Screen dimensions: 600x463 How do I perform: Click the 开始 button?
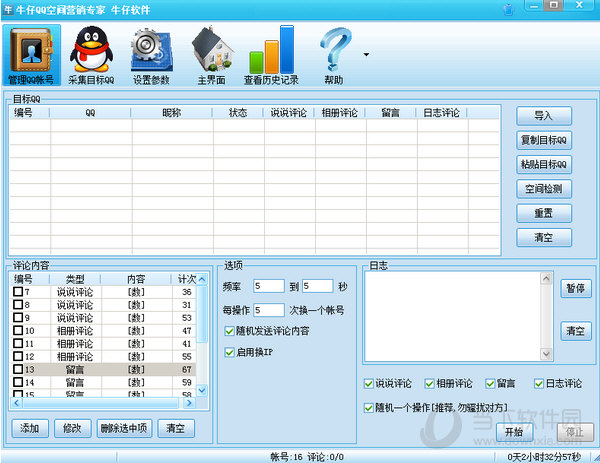pyautogui.click(x=514, y=432)
